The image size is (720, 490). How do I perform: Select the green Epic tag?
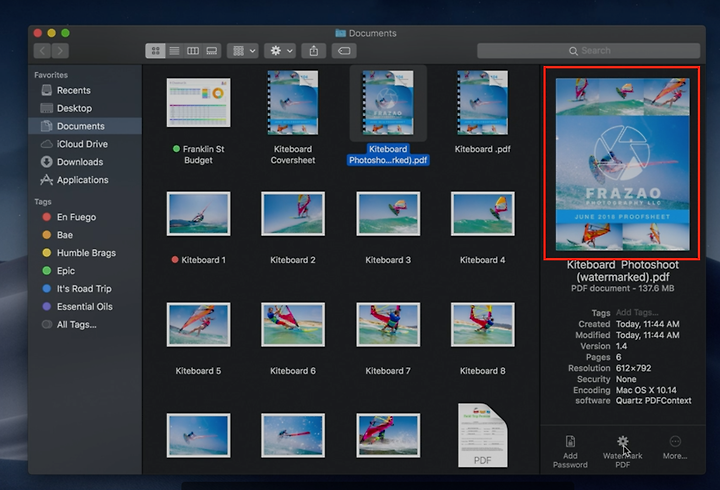[x=85, y=270]
